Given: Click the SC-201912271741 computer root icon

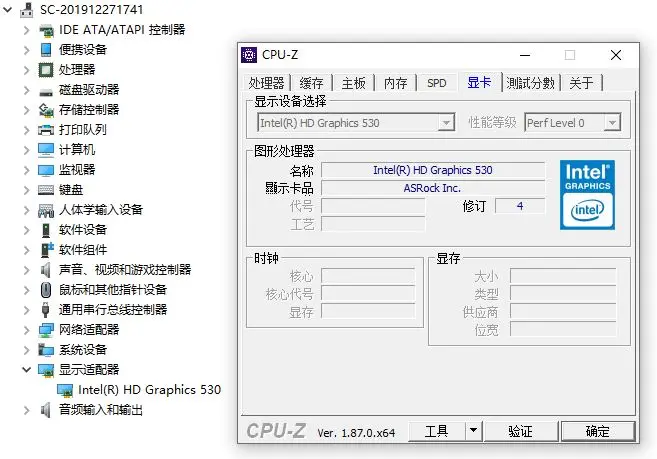Looking at the screenshot, I should point(26,10).
